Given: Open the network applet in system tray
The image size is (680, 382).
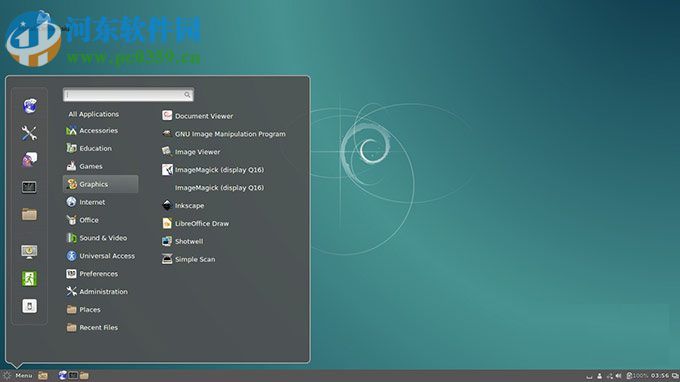Looking at the screenshot, I should pos(610,376).
